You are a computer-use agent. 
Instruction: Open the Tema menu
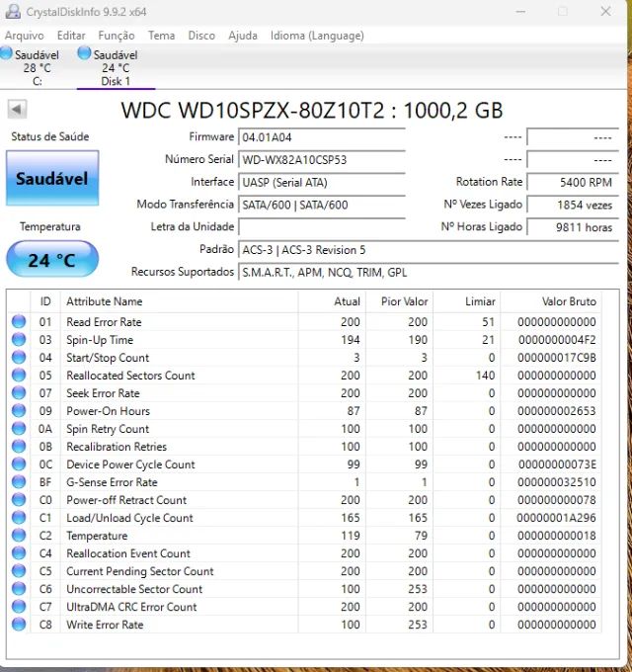coord(161,36)
